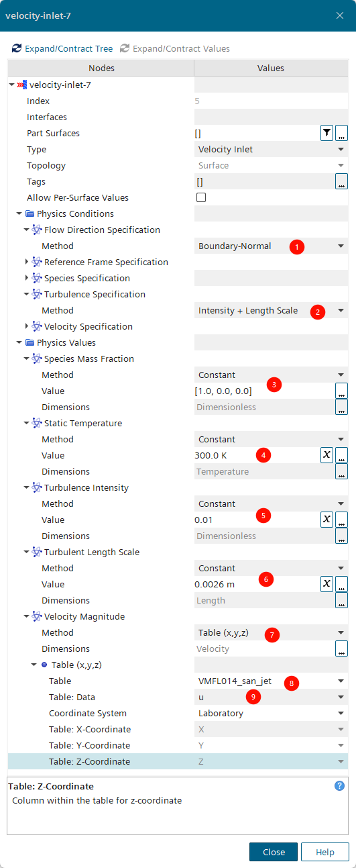This screenshot has height=868, width=356.
Task: Collapse the Velocity Magnitude node
Action: coord(27,616)
